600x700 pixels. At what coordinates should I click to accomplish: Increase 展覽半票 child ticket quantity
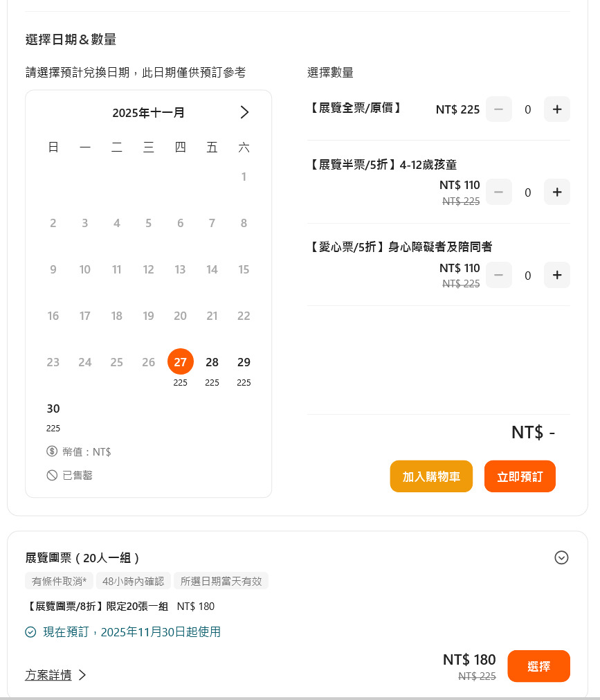(557, 192)
